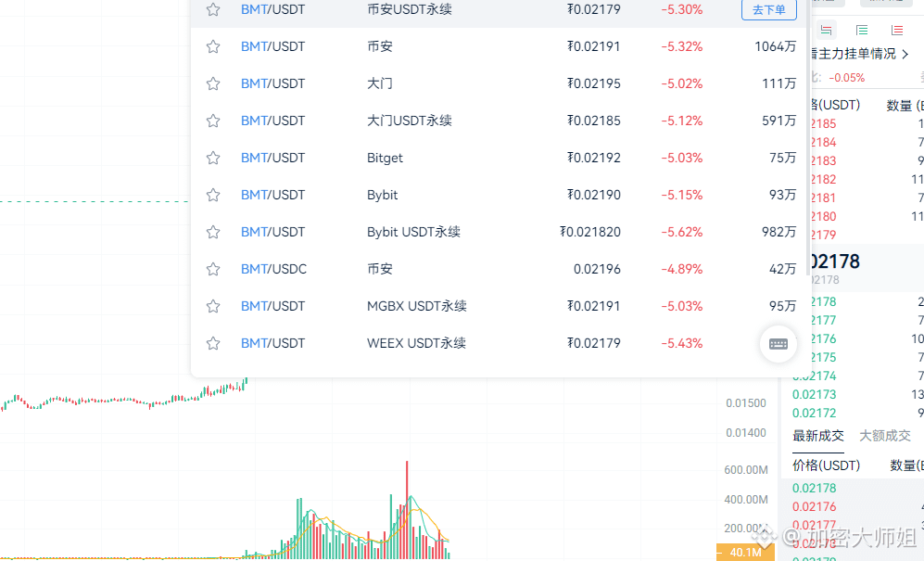Viewport: 924px width, 561px height.
Task: Select the WEEX USDT永续 exchange name
Action: 416,343
